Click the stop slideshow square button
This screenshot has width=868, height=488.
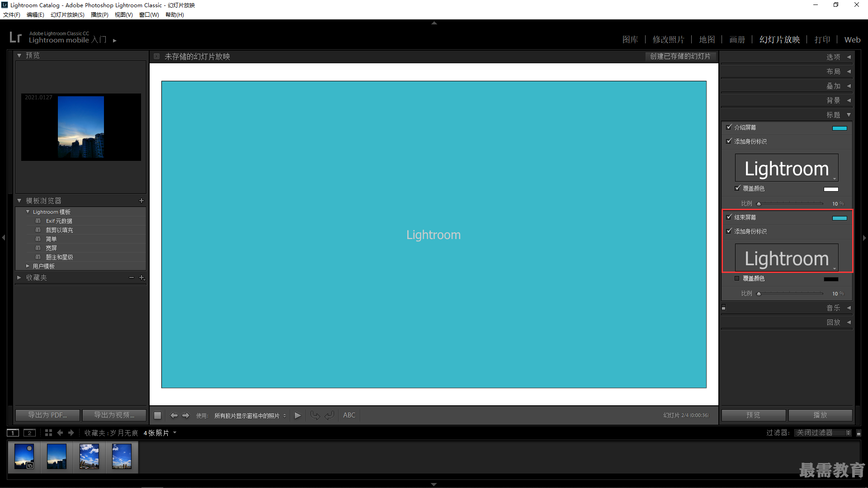157,415
